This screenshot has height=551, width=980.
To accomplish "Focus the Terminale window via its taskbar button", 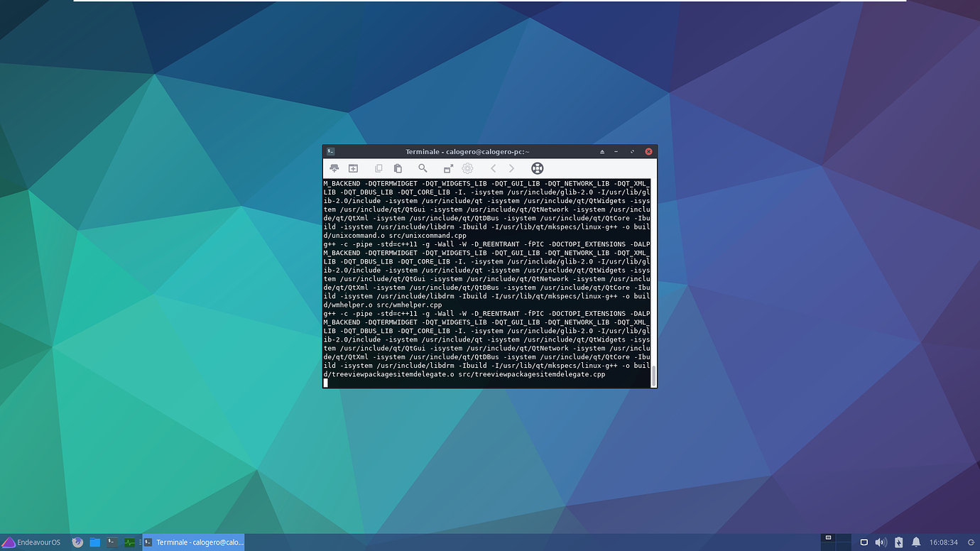I will point(192,542).
